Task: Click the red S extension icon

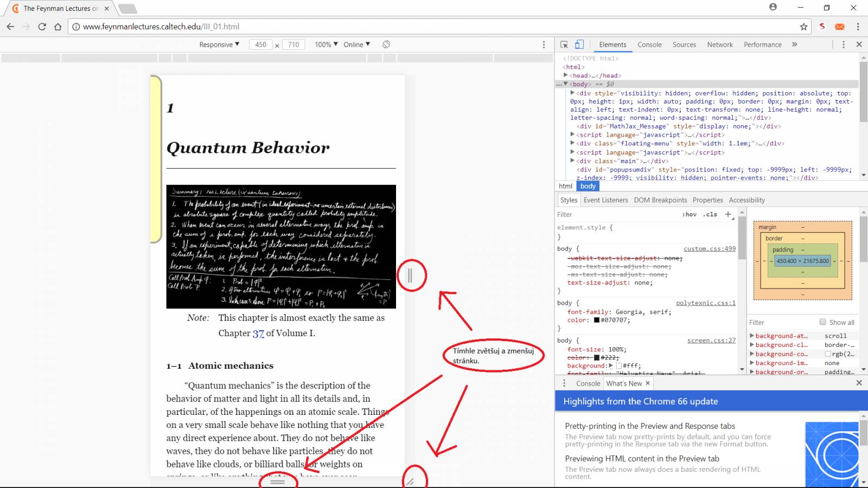Action: tap(822, 26)
